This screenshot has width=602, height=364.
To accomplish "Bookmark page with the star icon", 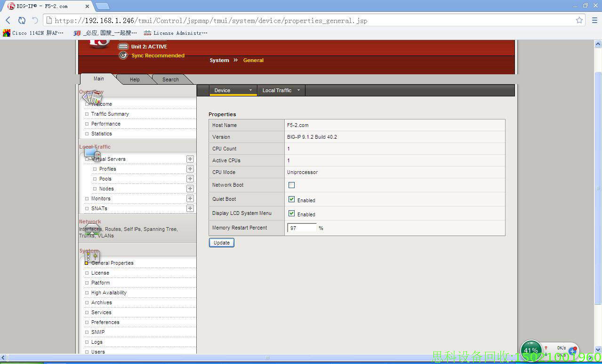I will point(579,20).
